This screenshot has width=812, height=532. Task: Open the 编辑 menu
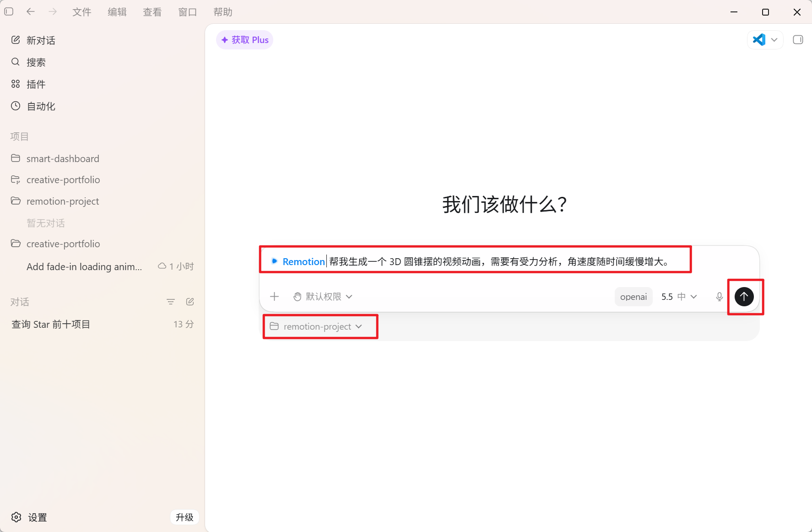(x=117, y=12)
